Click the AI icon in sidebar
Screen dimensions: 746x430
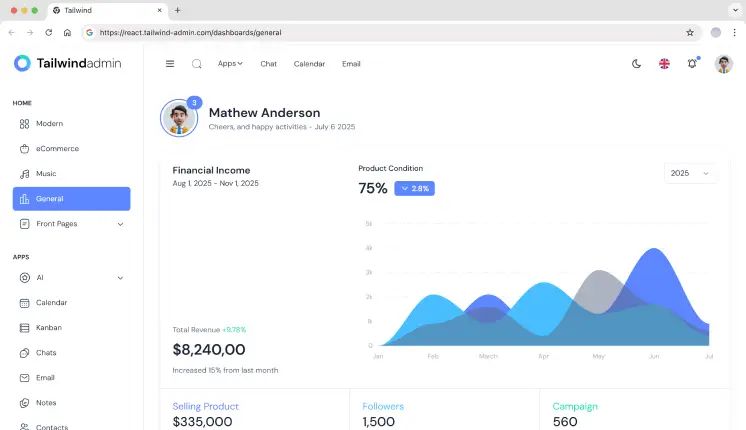[24, 278]
